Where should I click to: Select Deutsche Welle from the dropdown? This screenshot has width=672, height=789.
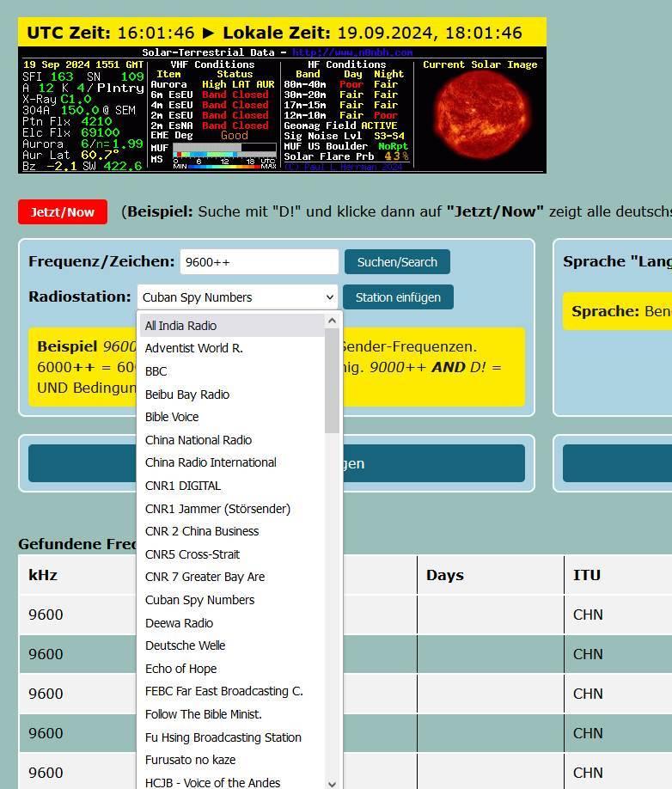[185, 645]
